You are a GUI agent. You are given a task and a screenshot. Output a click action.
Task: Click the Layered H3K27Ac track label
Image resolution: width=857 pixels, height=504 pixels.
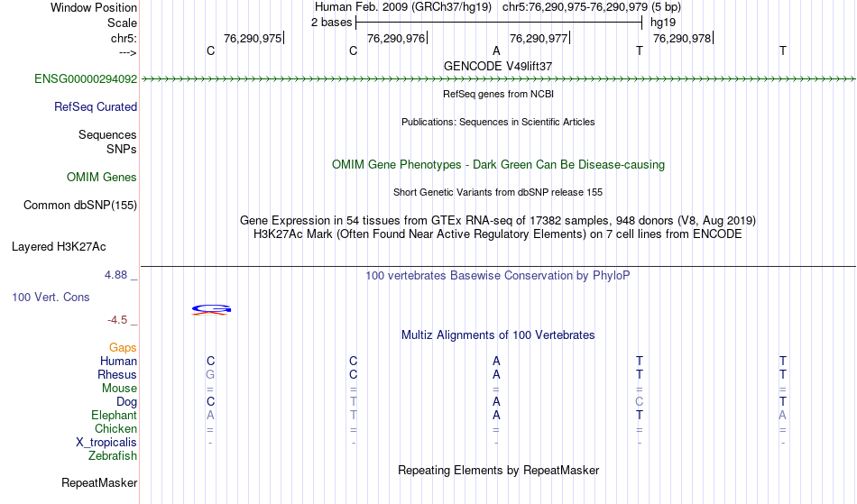click(x=59, y=247)
